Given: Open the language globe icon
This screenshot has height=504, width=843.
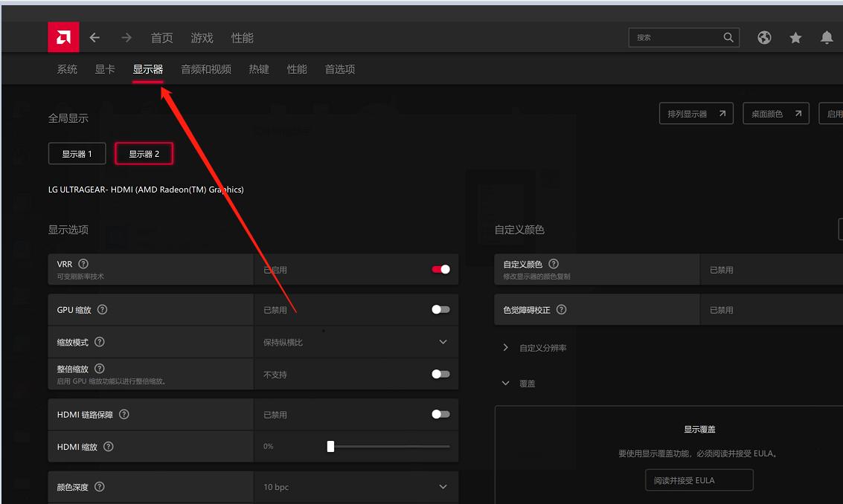Looking at the screenshot, I should tap(764, 36).
